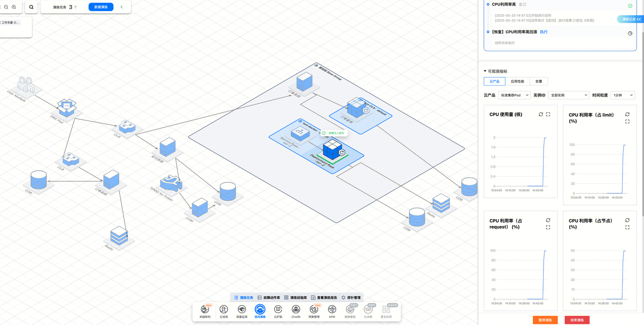Click the 工作负载-D... tag
Screen dimensions: 644x325
pyautogui.click(x=10, y=22)
